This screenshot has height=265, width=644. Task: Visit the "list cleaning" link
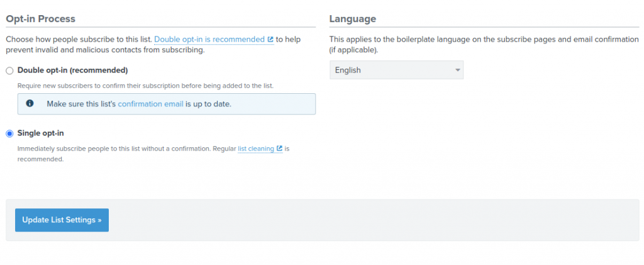[x=256, y=149]
